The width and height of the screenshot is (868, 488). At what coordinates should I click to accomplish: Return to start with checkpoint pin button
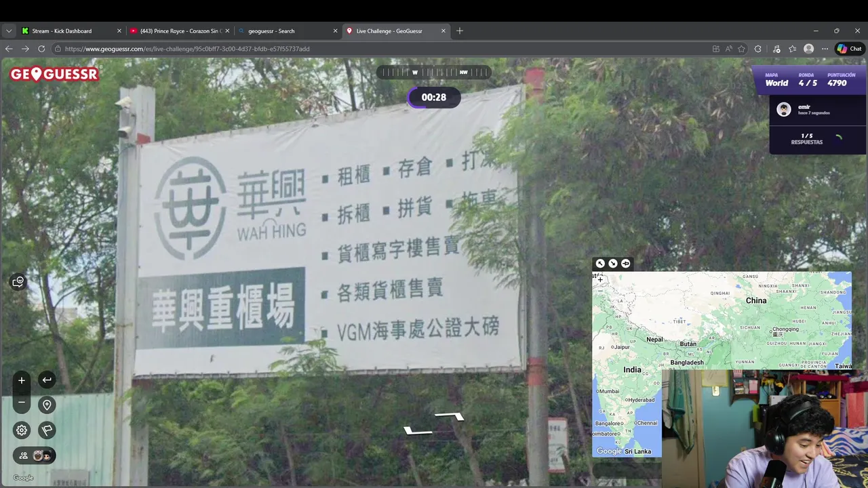click(47, 405)
